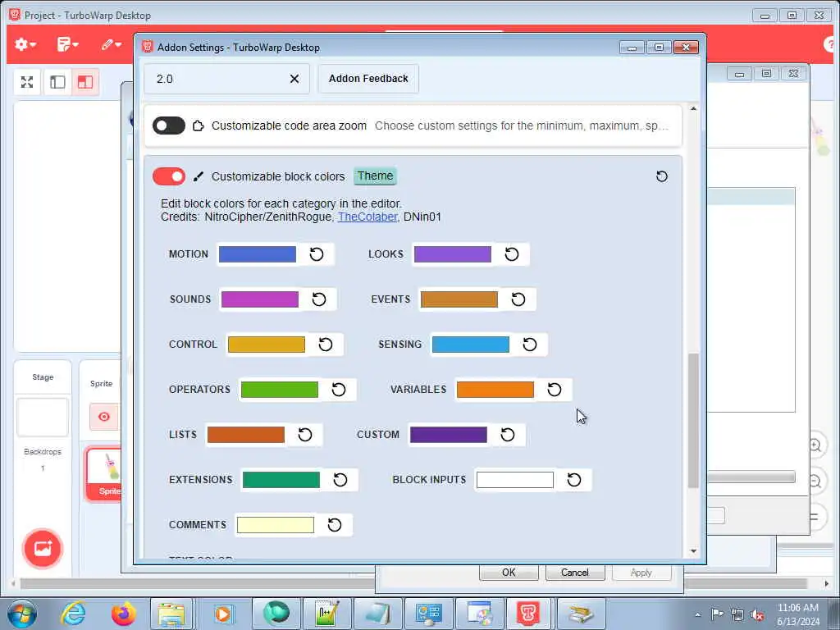
Task: Click the greyed-out Apply button
Action: click(641, 573)
